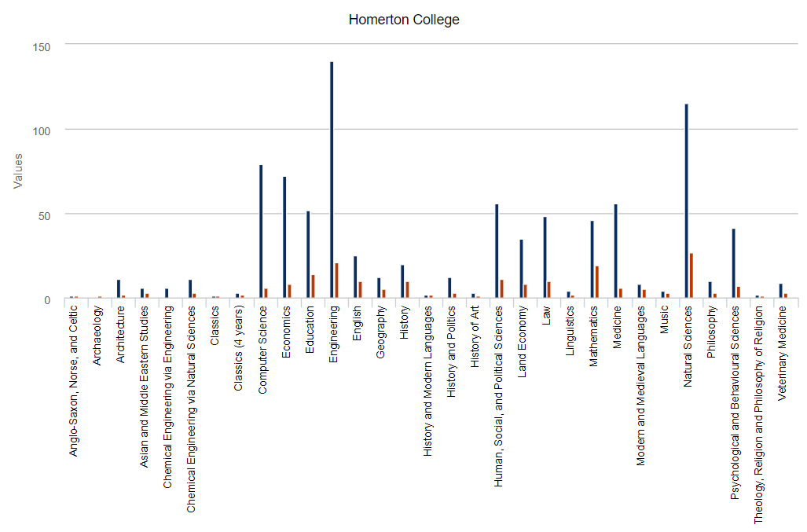This screenshot has width=807, height=532.
Task: Click the Classics (4 years) label
Action: point(238,348)
